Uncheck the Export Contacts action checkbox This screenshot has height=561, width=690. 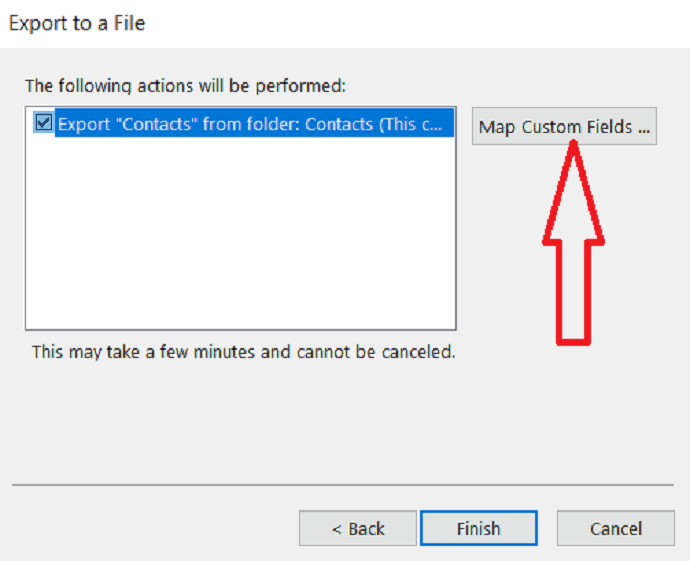[x=44, y=123]
